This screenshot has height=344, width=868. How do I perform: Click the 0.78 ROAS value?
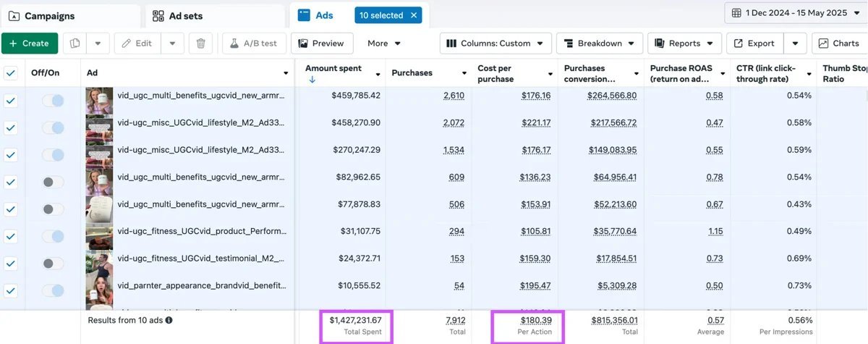(x=715, y=177)
